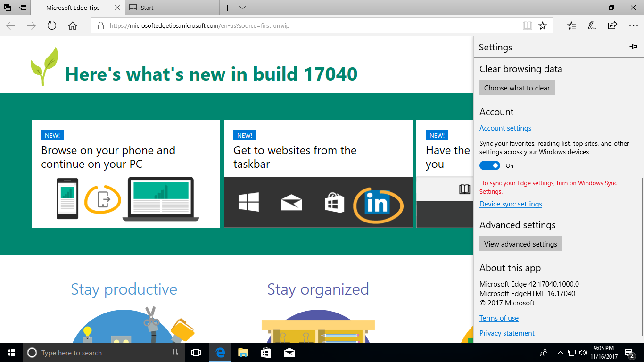Set these tabs aside icon
Image resolution: width=644 pixels, height=362 pixels.
click(23, 8)
